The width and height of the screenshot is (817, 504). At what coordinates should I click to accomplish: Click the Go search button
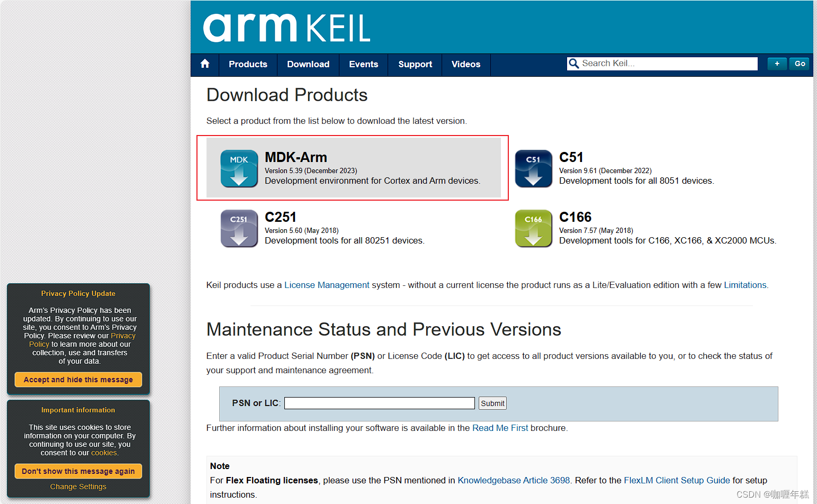[800, 64]
